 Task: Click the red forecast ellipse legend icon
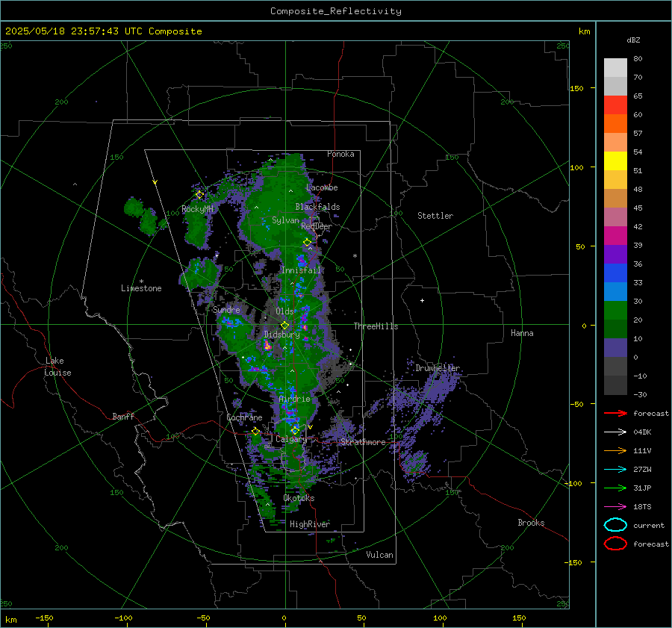tap(615, 544)
